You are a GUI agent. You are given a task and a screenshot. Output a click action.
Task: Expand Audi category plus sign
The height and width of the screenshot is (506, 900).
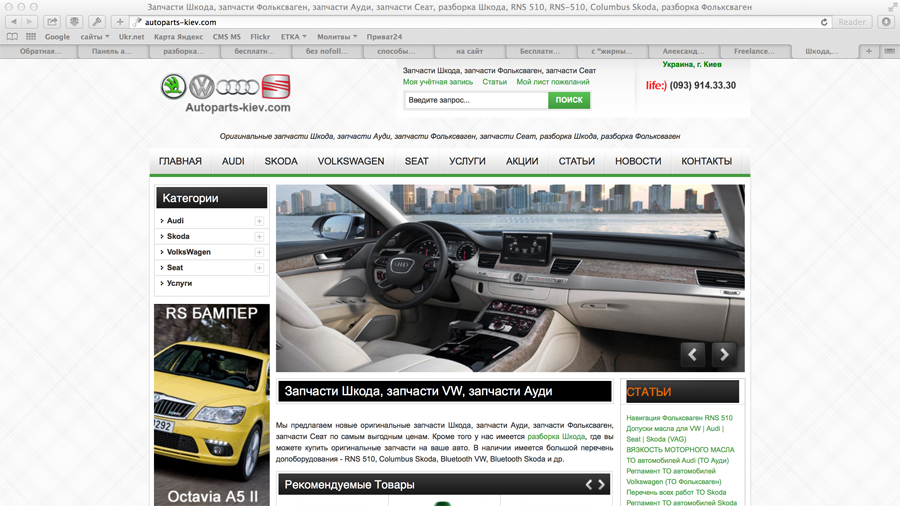coord(259,221)
